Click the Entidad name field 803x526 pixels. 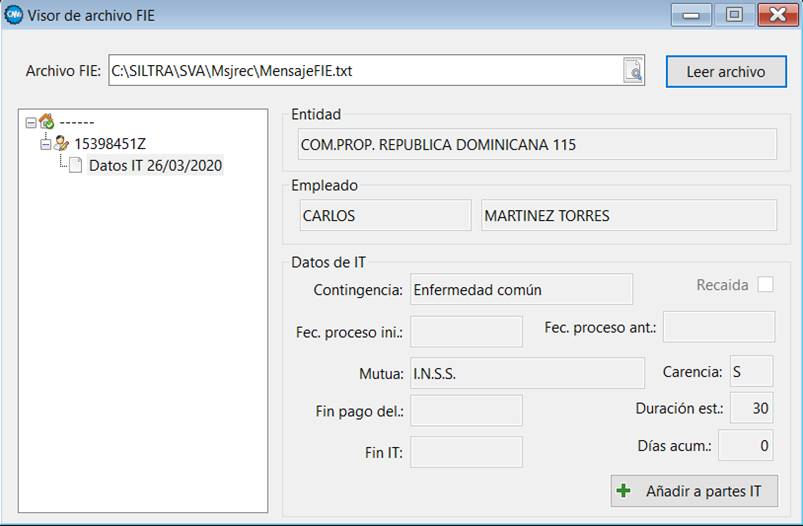point(534,145)
